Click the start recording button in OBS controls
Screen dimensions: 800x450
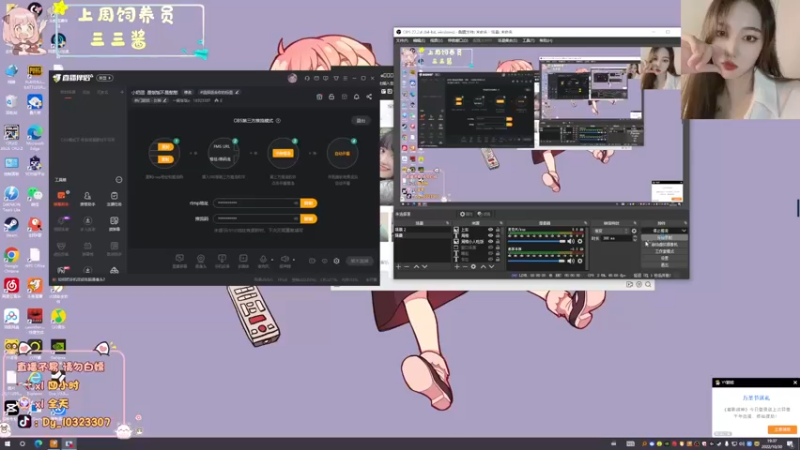pos(664,238)
